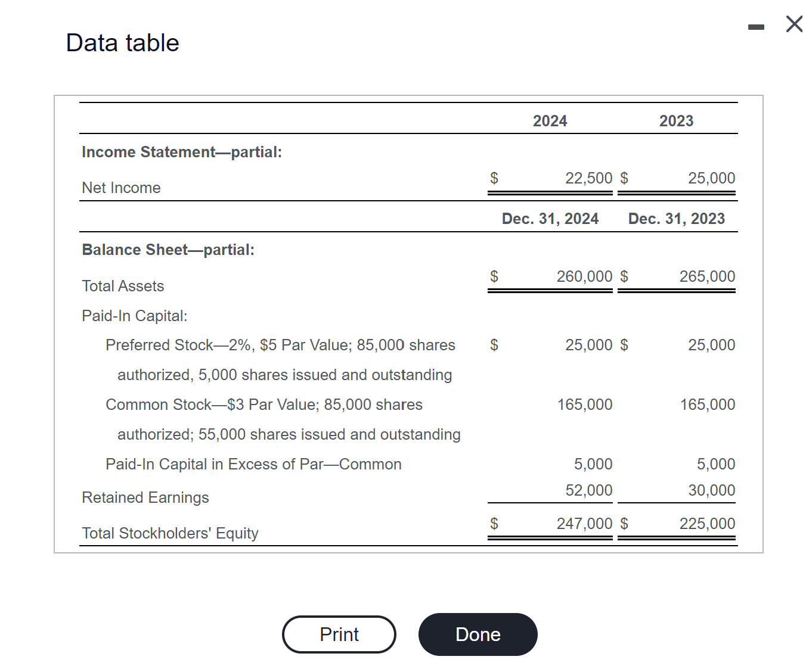The width and height of the screenshot is (803, 672).
Task: Select the Common Stock line item
Action: coord(264,405)
